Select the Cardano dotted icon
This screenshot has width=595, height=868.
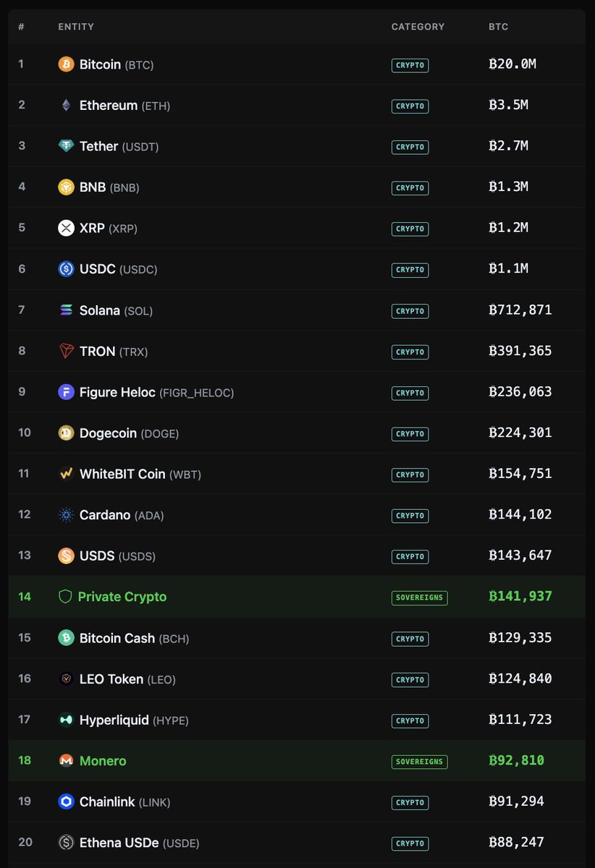click(66, 515)
